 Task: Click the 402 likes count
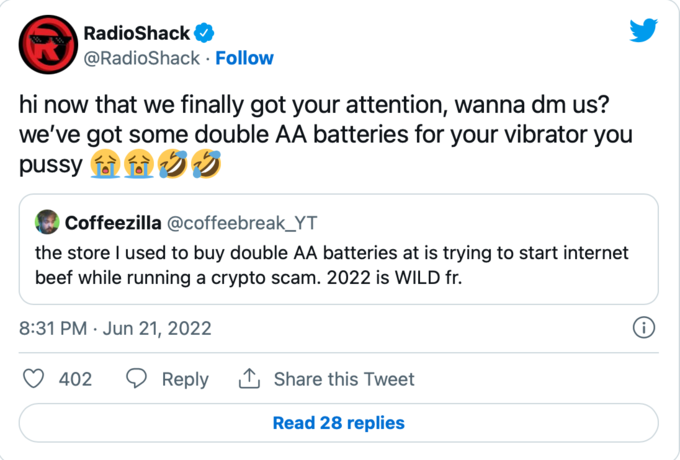coord(75,379)
